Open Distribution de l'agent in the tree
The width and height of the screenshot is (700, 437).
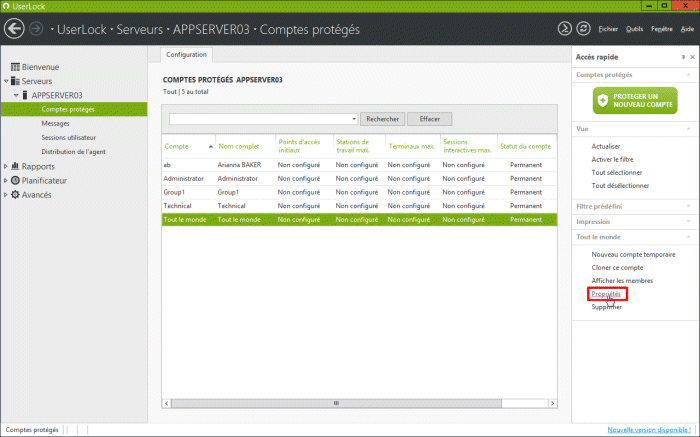click(74, 152)
